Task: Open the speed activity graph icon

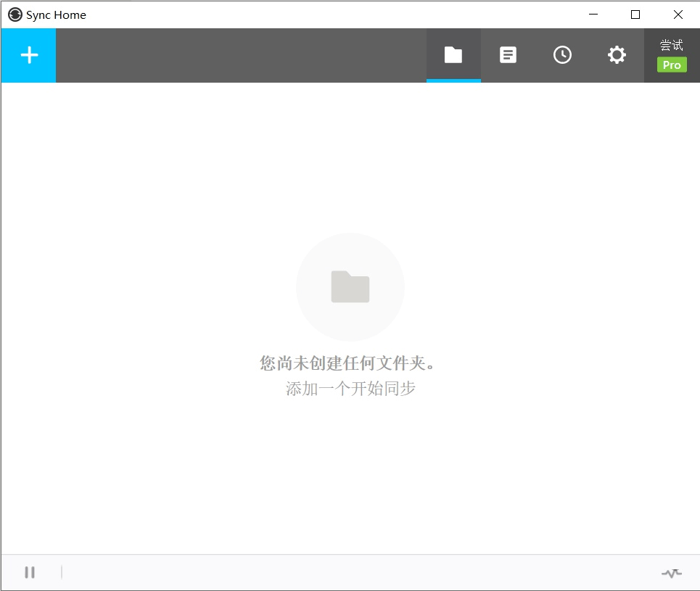Action: coord(671,573)
